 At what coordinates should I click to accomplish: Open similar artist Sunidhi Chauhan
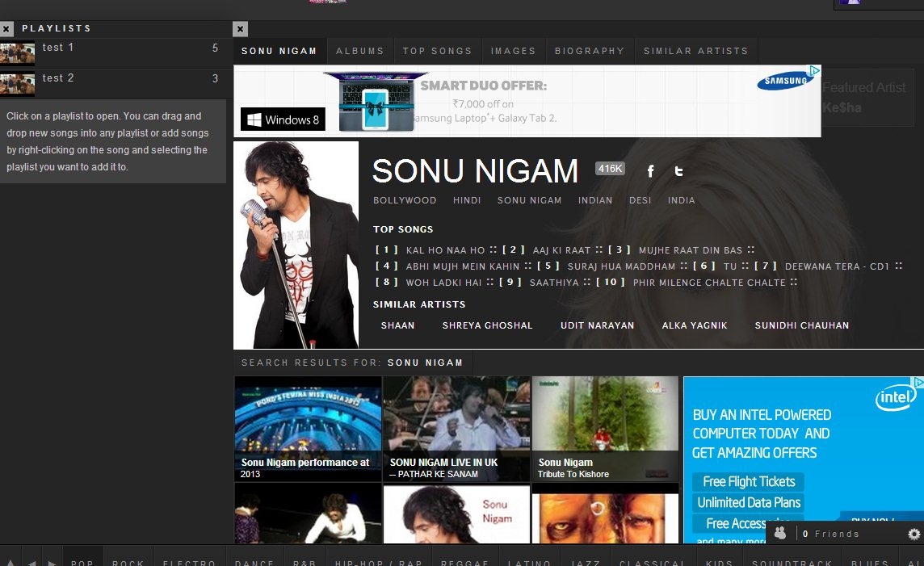802,325
